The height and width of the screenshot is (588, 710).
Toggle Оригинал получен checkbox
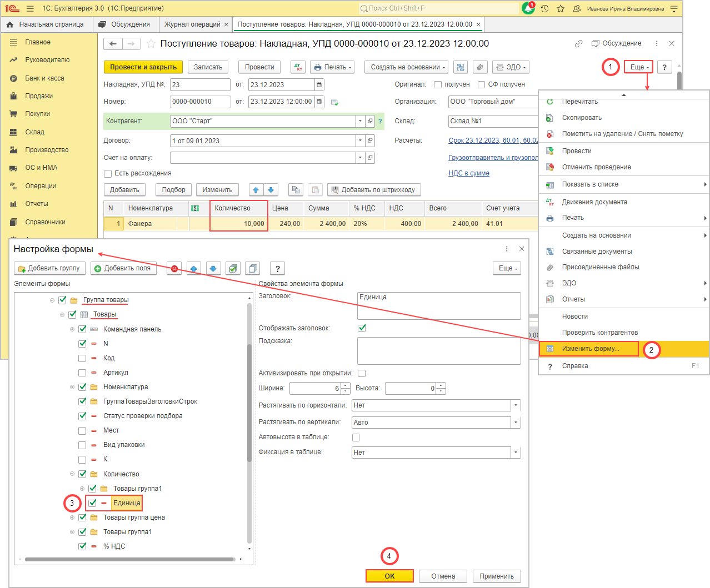click(438, 85)
